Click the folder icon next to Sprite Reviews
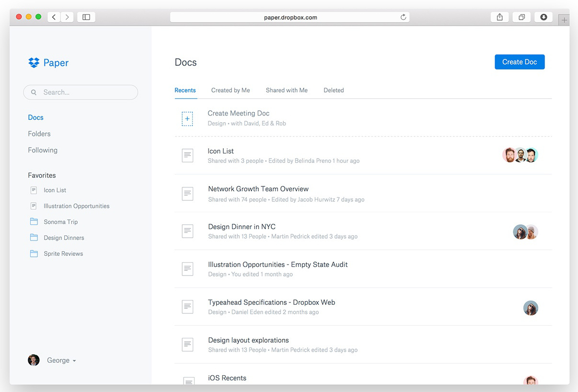This screenshot has height=392, width=578. pyautogui.click(x=34, y=253)
